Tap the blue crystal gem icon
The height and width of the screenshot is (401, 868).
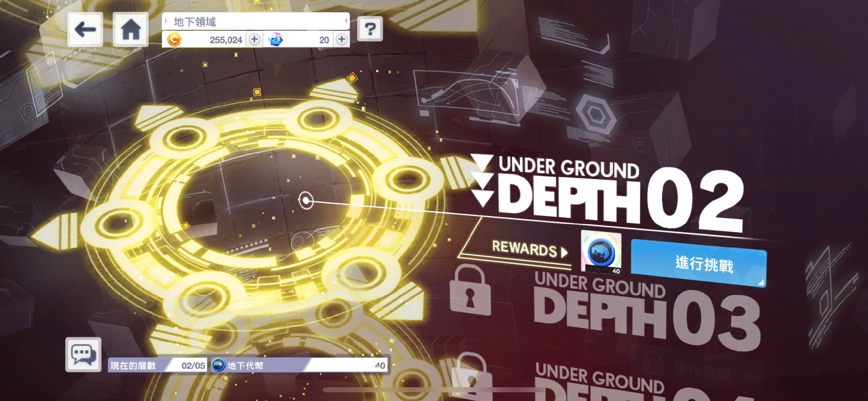point(276,39)
